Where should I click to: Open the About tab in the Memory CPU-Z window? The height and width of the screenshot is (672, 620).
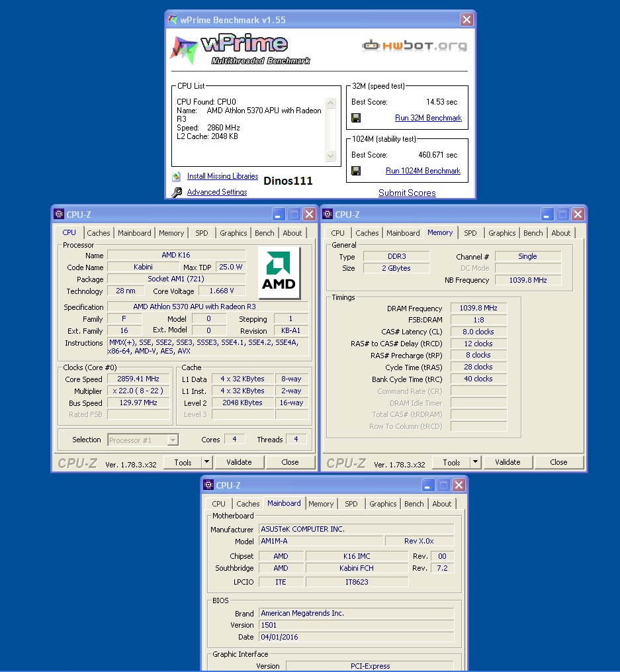coord(561,233)
